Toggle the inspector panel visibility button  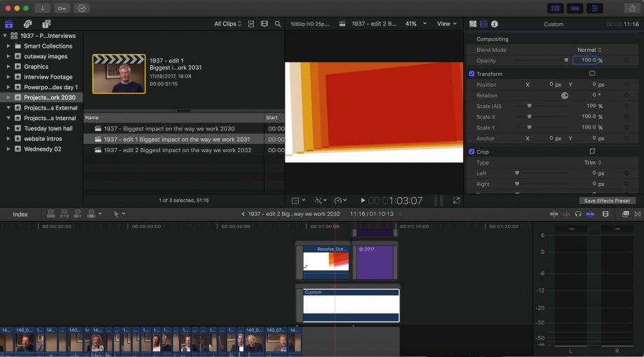coord(595,8)
